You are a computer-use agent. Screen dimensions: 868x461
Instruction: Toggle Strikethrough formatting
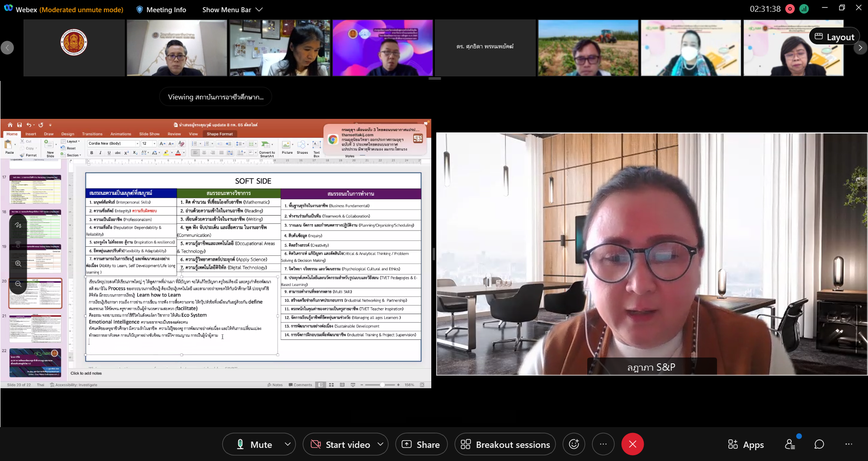click(118, 153)
